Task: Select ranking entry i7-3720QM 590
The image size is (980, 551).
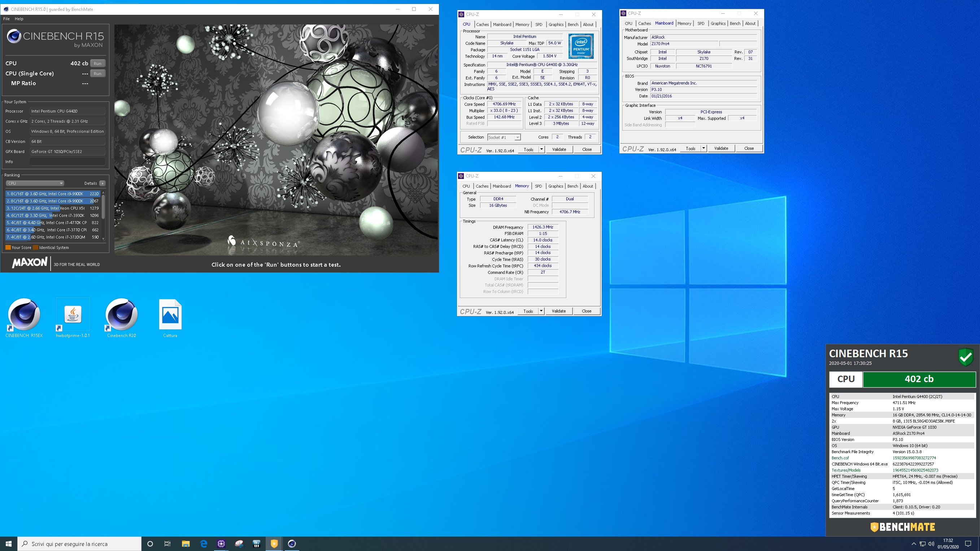Action: (x=53, y=237)
